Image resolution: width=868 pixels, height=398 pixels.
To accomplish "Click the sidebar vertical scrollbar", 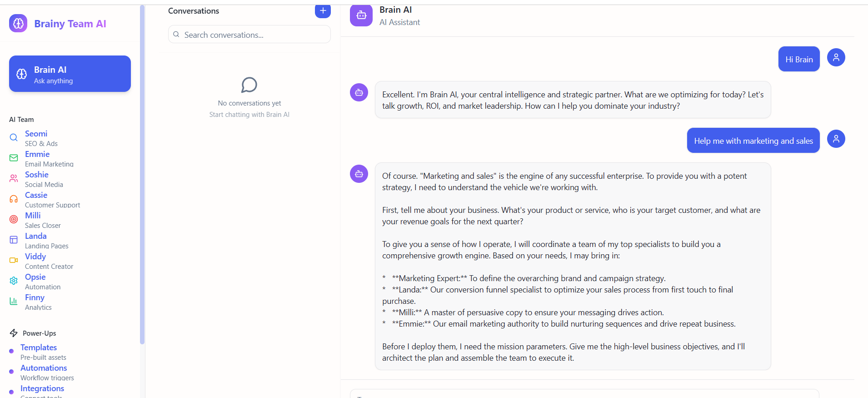I will pos(142,175).
